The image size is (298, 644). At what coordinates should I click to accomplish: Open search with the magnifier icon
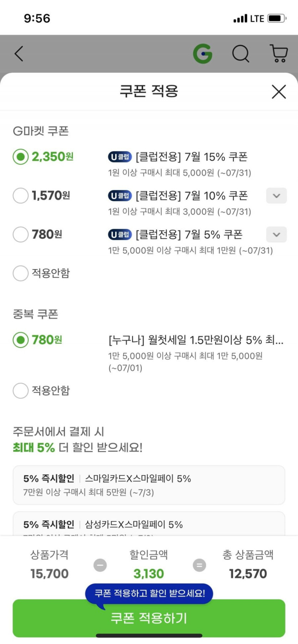click(241, 54)
